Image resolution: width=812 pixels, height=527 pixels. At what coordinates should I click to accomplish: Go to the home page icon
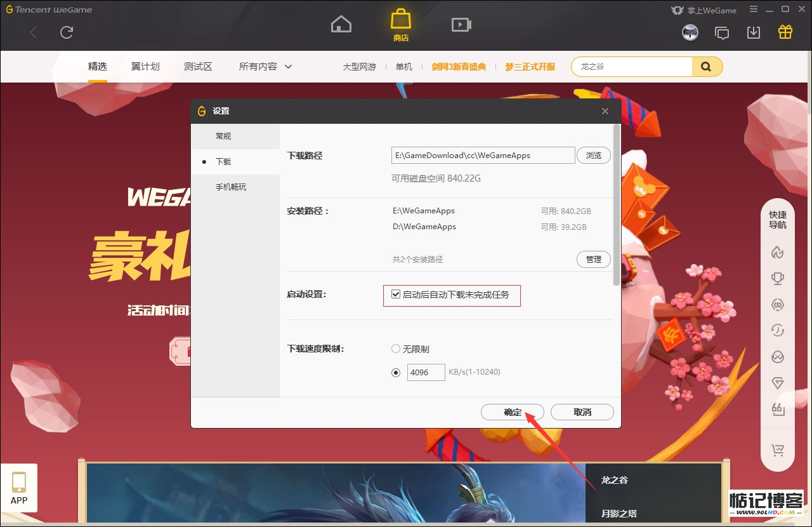(341, 25)
